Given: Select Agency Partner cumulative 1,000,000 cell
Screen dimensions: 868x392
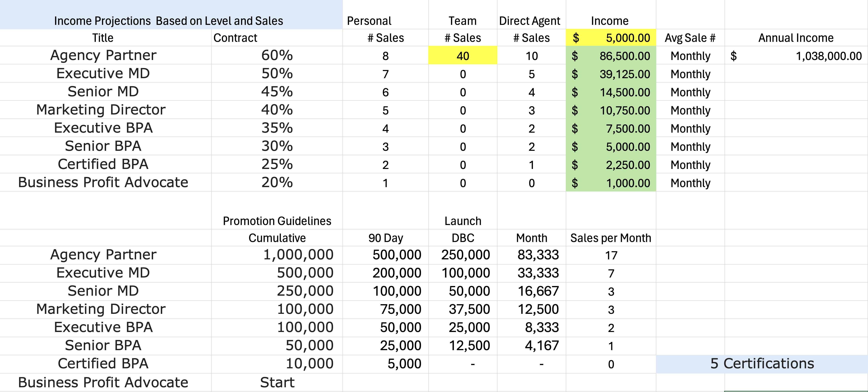Looking at the screenshot, I should coord(277,255).
